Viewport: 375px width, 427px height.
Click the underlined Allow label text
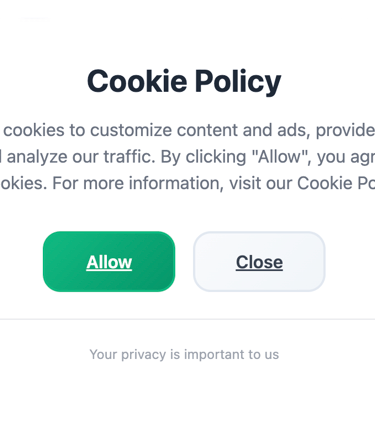109,262
